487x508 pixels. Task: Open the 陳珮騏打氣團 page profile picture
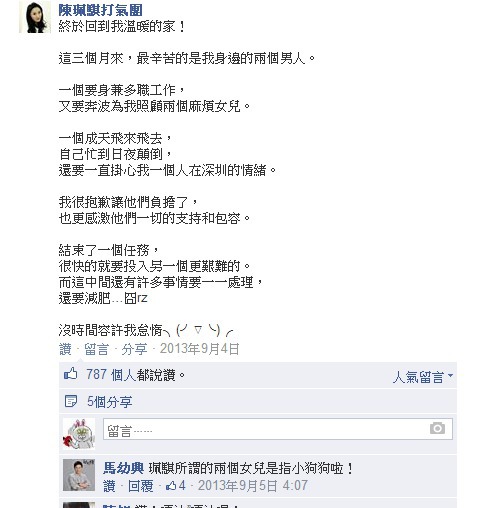coord(35,17)
